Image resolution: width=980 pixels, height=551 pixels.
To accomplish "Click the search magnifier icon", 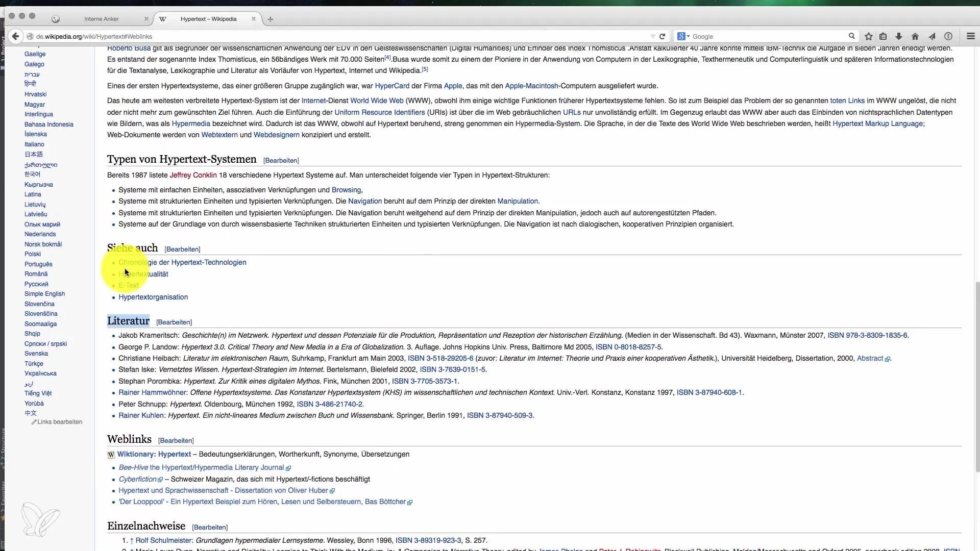I will tap(851, 36).
